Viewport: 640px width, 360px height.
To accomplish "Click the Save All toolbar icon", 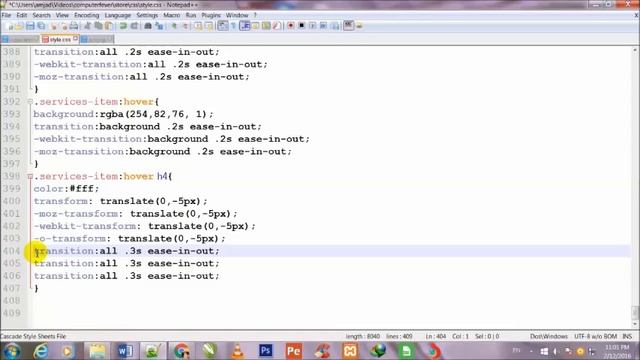I will (41, 26).
